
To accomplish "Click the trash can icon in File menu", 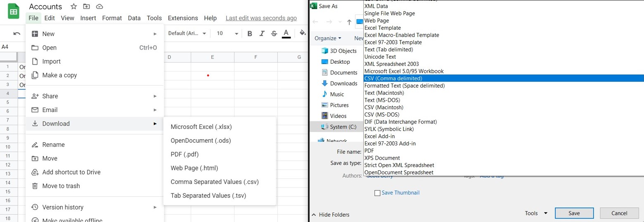I will click(35, 186).
